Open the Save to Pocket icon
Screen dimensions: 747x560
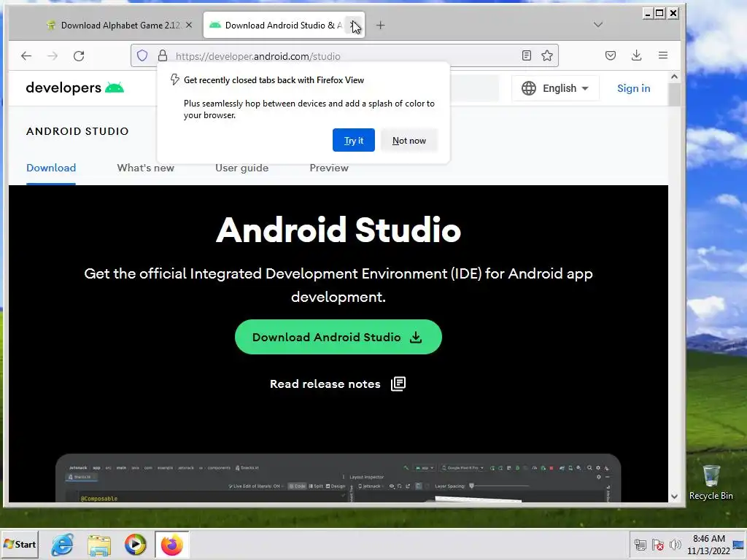tap(611, 55)
